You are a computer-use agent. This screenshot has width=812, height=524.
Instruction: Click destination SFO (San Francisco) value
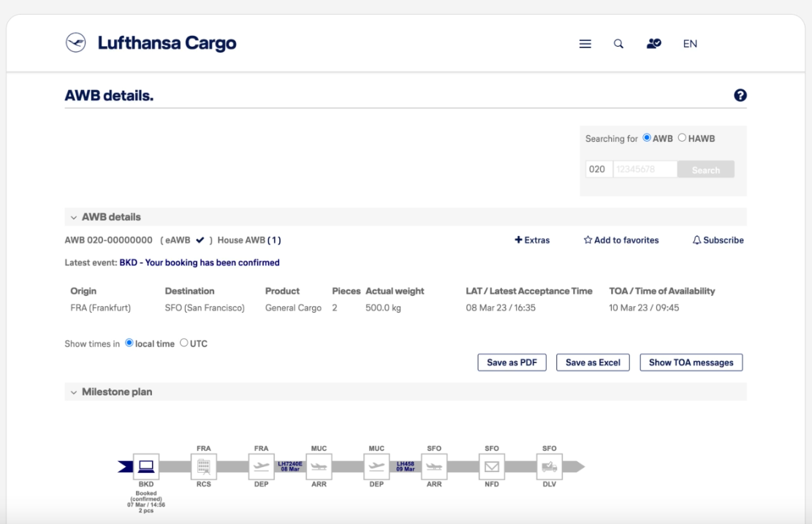click(205, 308)
